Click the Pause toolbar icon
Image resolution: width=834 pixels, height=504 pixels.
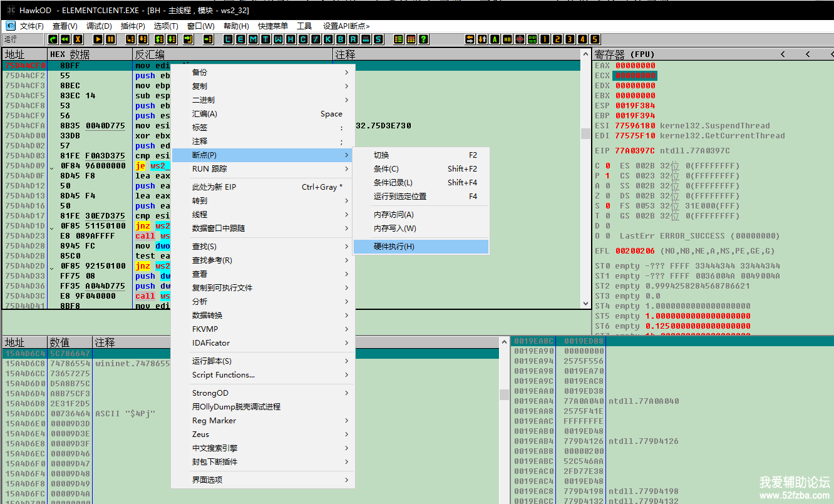[x=111, y=39]
